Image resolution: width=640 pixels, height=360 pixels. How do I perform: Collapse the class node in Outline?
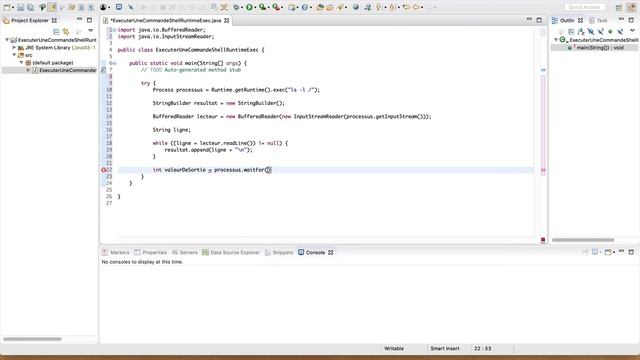click(556, 40)
